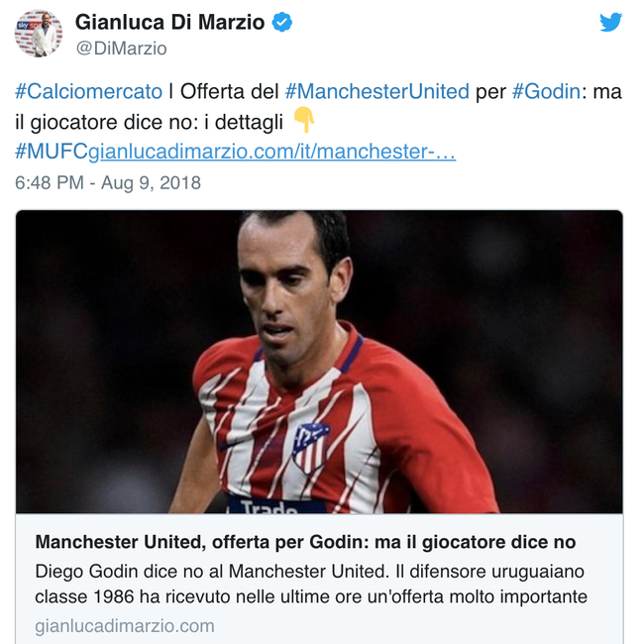Image resolution: width=644 pixels, height=644 pixels.
Task: Open the #MUFC hashtag
Action: pyautogui.click(x=52, y=152)
